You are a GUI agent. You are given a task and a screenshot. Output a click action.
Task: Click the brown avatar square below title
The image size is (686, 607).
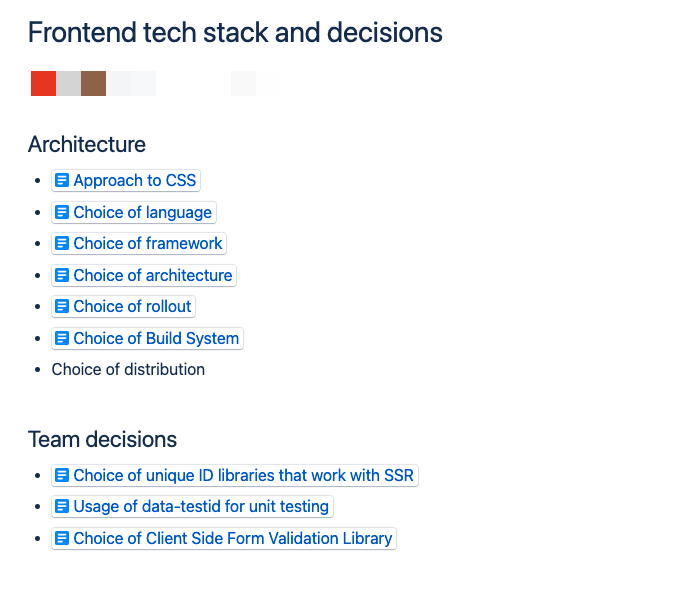pyautogui.click(x=93, y=83)
